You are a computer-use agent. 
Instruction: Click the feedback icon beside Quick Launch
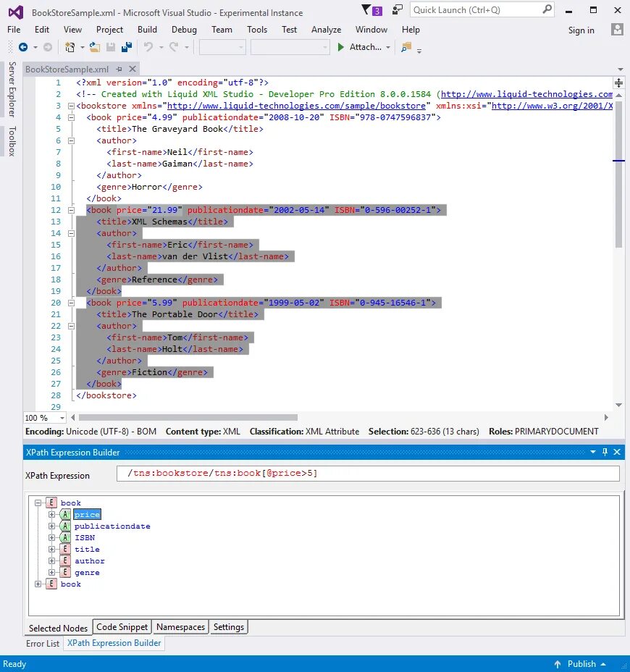[x=398, y=10]
